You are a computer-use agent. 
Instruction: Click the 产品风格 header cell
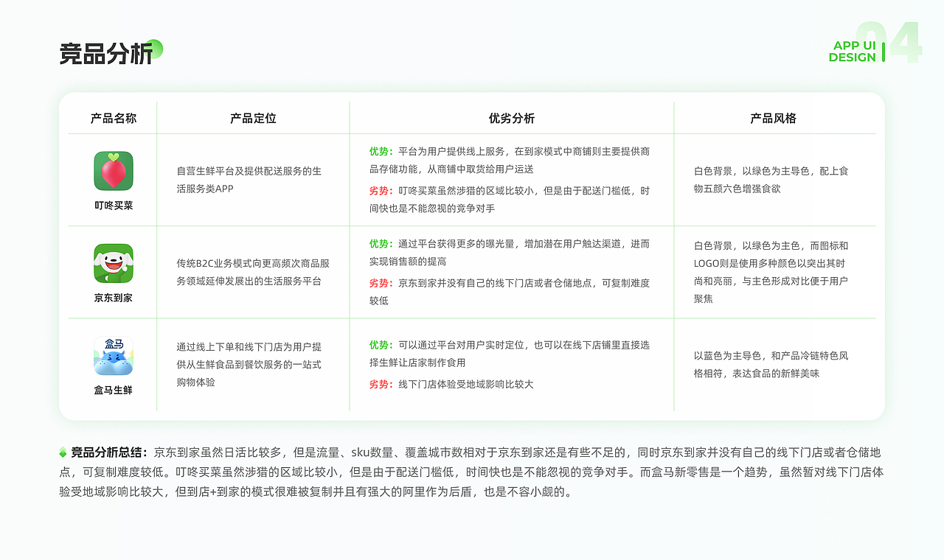[x=772, y=118]
